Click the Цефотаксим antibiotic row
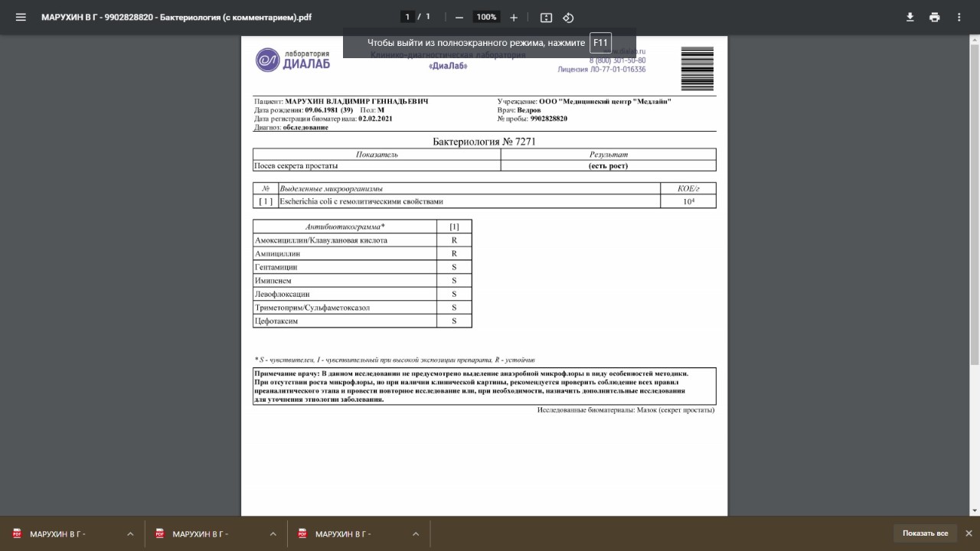This screenshot has height=551, width=980. (x=362, y=321)
